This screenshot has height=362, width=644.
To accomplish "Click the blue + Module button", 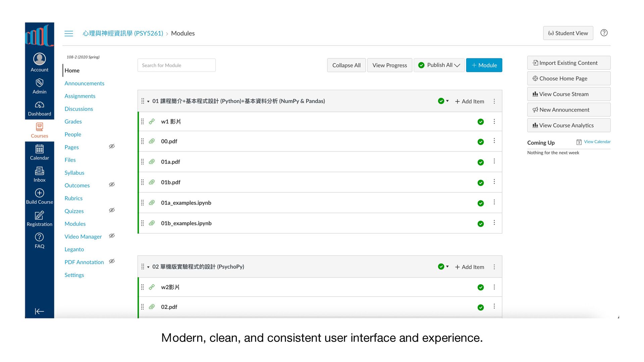I will 484,65.
